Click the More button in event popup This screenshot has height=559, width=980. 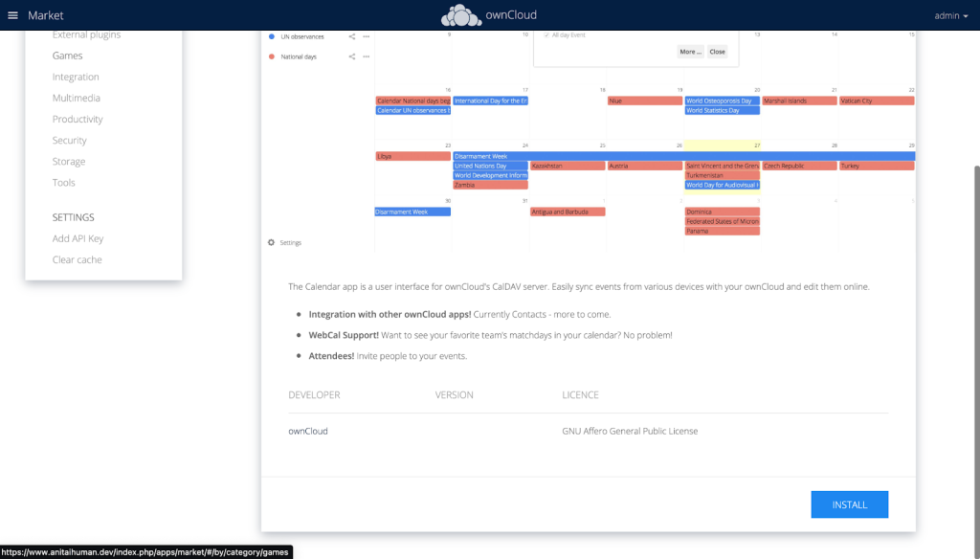[691, 52]
